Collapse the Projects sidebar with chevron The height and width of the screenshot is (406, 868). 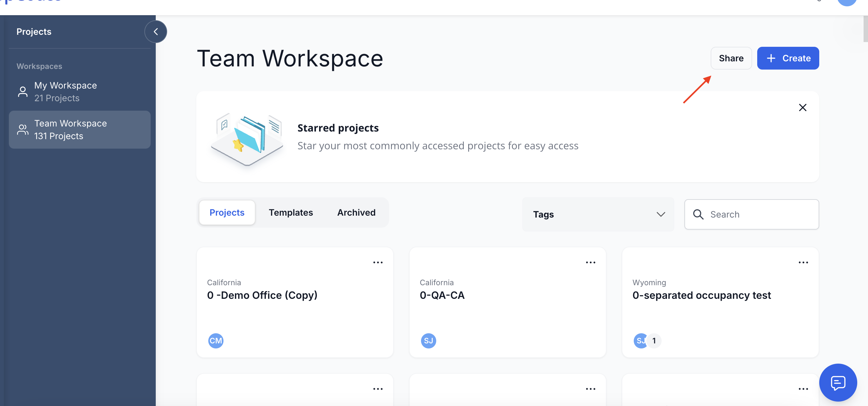coord(156,32)
